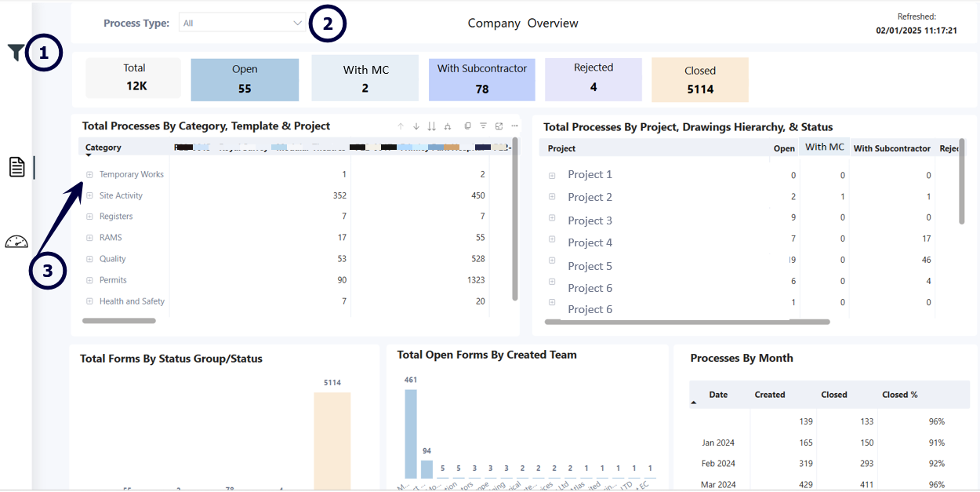Expand the Temporary Works category row

pyautogui.click(x=89, y=174)
